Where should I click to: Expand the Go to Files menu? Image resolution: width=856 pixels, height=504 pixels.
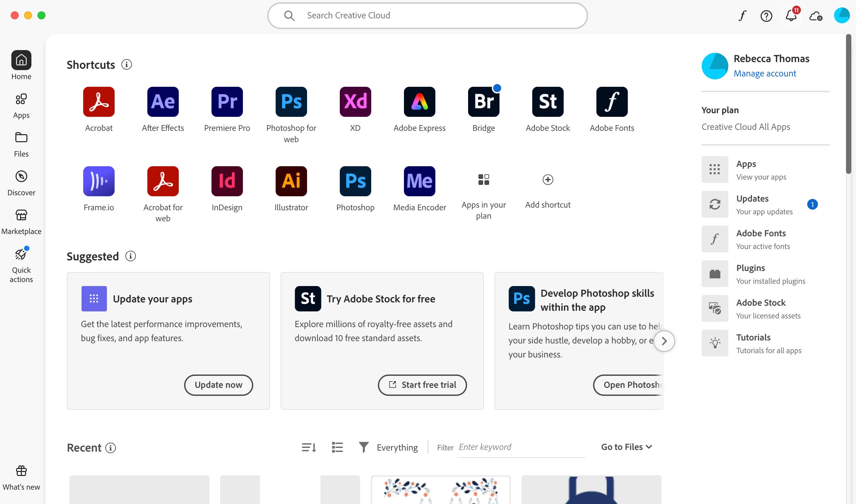[x=626, y=447]
